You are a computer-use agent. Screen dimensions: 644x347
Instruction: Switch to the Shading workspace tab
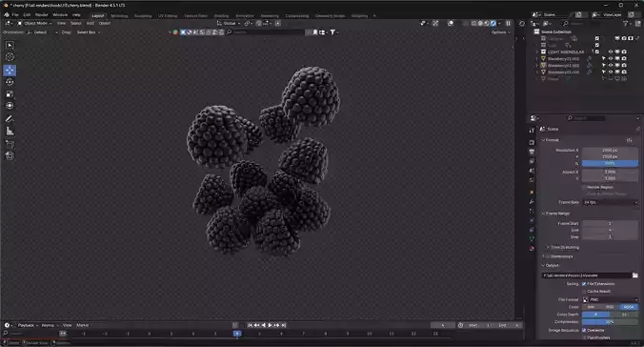click(221, 15)
